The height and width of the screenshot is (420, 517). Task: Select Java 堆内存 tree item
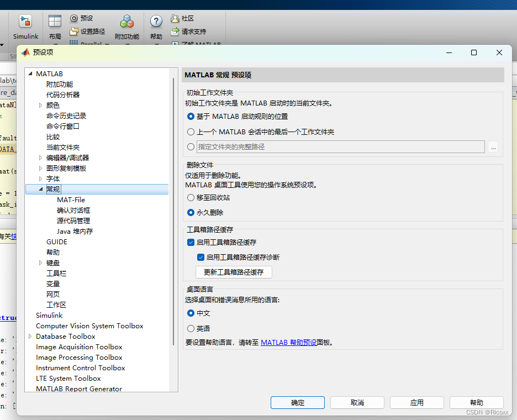click(x=75, y=232)
